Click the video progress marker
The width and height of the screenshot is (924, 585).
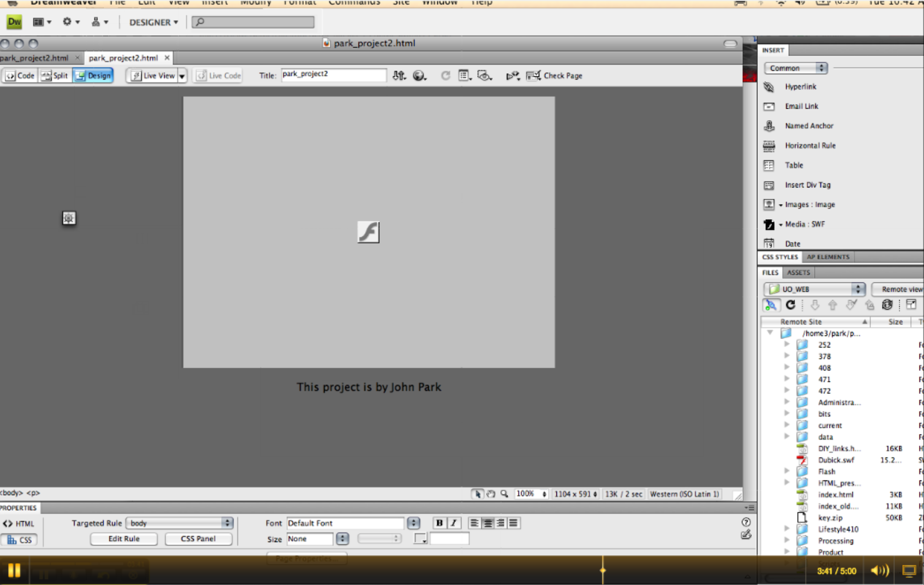(602, 570)
